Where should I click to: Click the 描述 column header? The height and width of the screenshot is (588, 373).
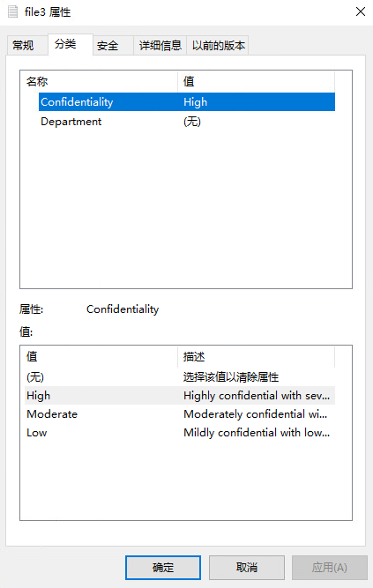tap(256, 357)
